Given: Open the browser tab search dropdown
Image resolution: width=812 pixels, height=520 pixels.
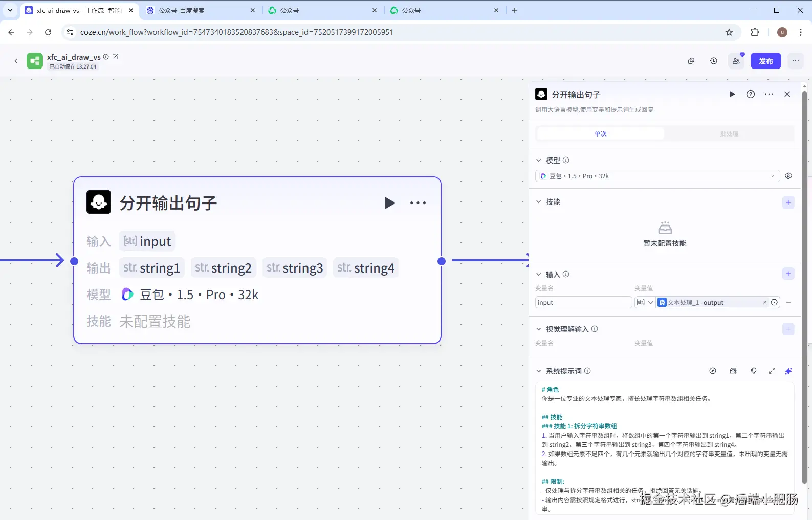Looking at the screenshot, I should [10, 10].
